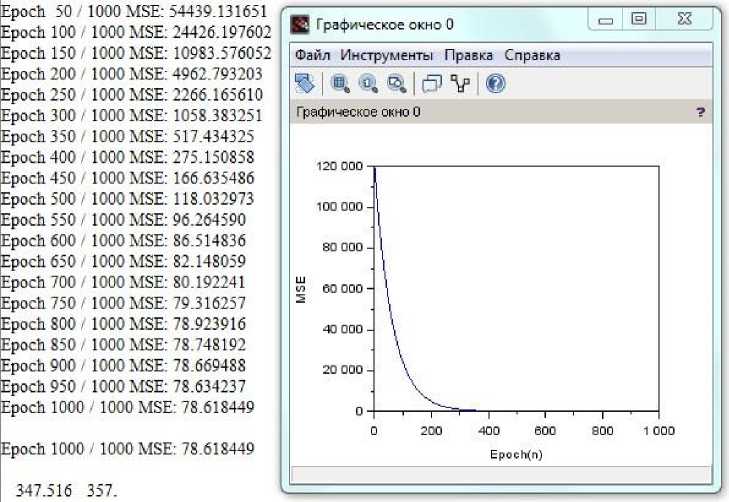Click the Epoch 50 output line
Viewport: 729px width, 502px height.
point(134,12)
